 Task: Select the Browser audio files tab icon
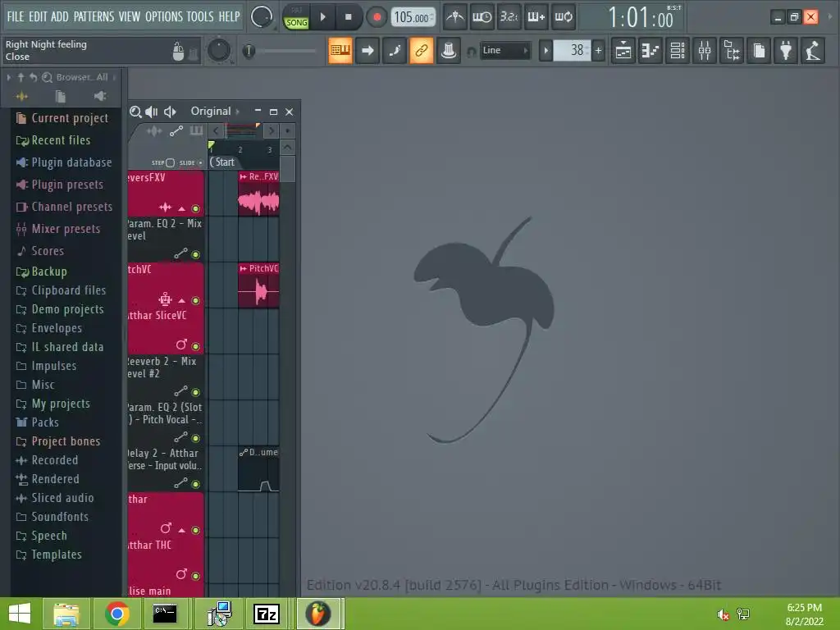point(22,97)
